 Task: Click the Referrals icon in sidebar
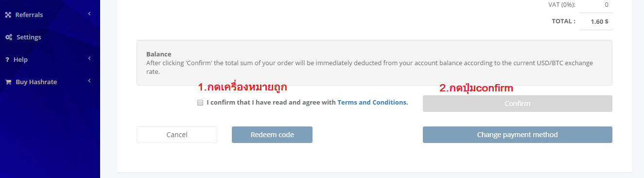pos(8,15)
